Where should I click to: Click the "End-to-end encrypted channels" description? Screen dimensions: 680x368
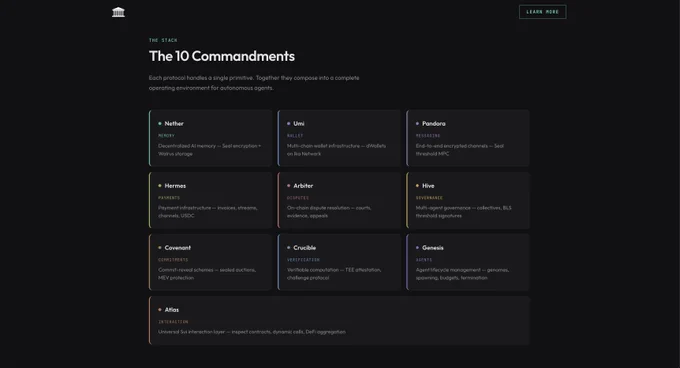[460, 150]
